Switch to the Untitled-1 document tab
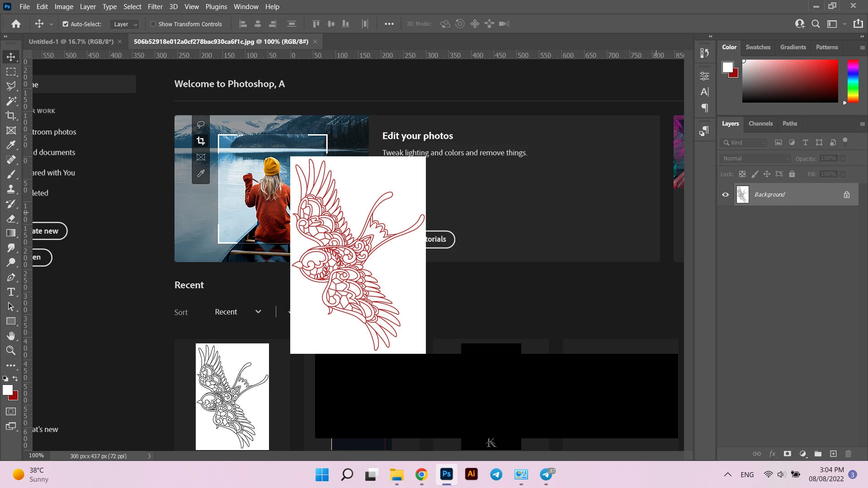The image size is (868, 488). click(x=71, y=42)
